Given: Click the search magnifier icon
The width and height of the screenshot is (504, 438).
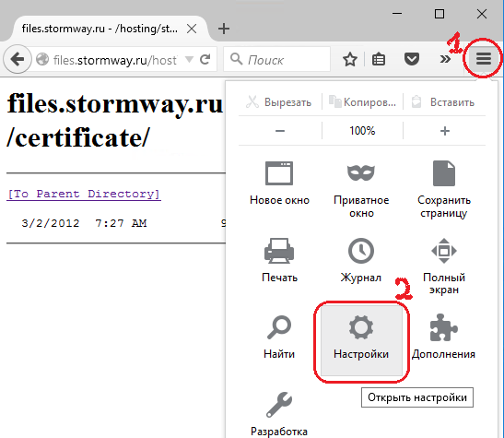Looking at the screenshot, I should [236, 59].
